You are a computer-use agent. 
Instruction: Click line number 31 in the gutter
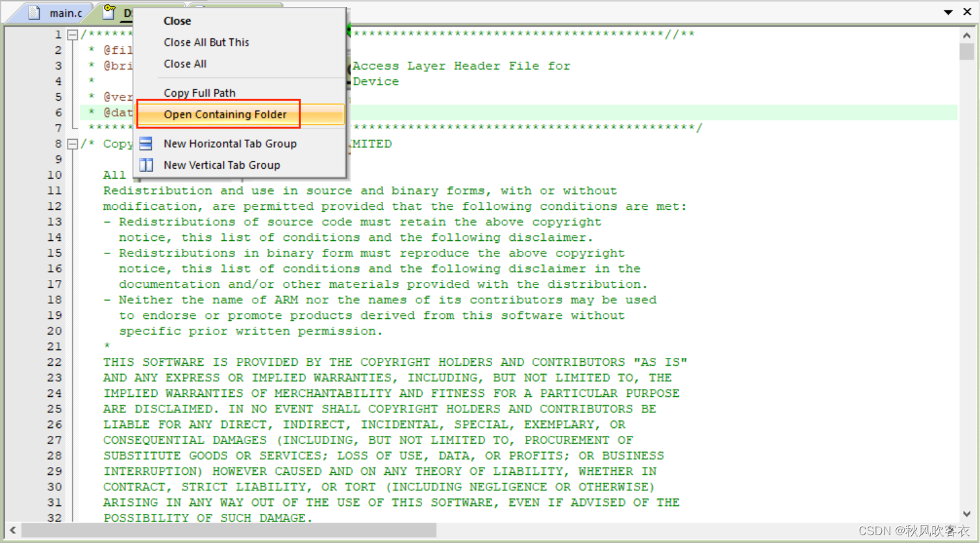[x=55, y=502]
